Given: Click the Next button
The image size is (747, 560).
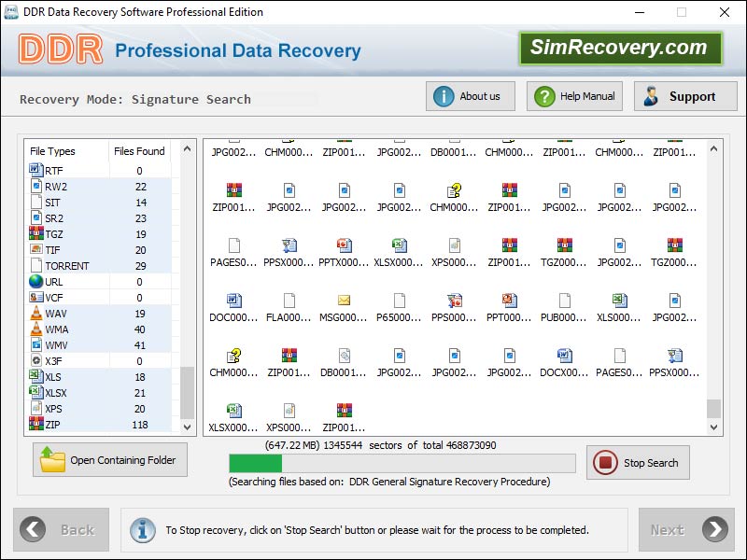Looking at the screenshot, I should point(686,529).
